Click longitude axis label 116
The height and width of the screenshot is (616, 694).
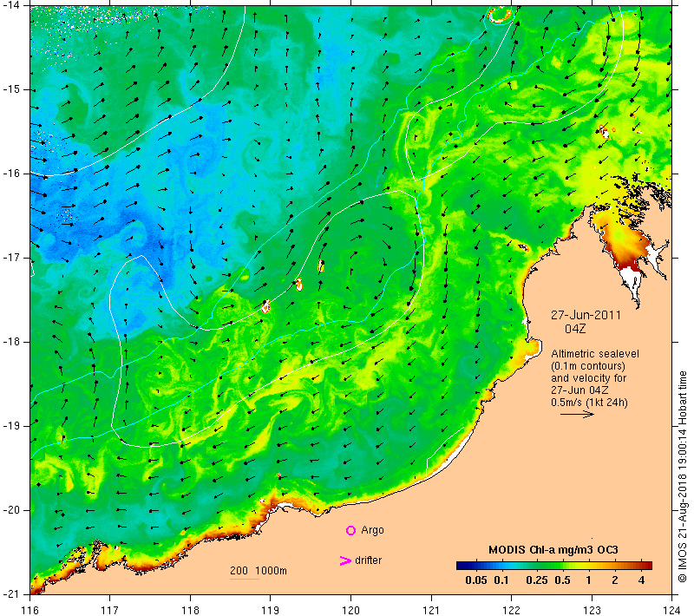pos(30,610)
